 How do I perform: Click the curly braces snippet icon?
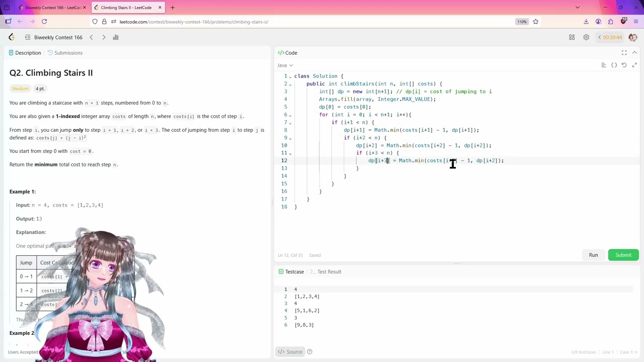pyautogui.click(x=614, y=65)
